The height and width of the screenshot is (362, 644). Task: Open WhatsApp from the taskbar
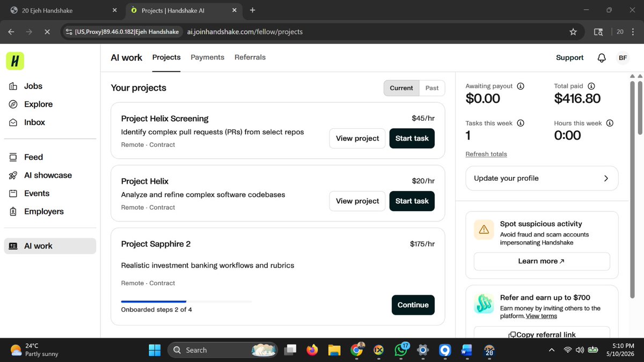click(x=401, y=350)
